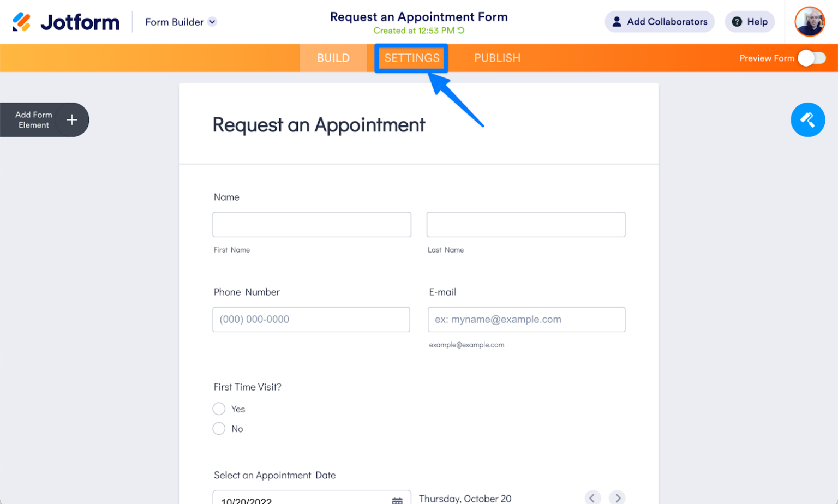
Task: Click the Jotform logo
Action: point(65,22)
